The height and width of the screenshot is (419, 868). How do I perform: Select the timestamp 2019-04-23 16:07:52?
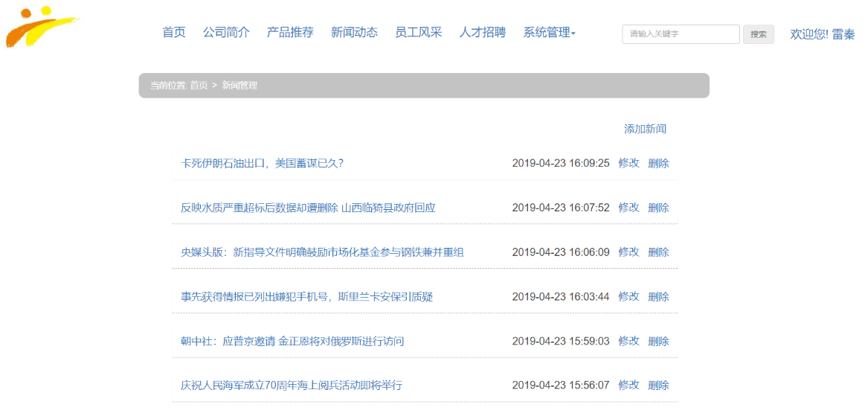561,208
